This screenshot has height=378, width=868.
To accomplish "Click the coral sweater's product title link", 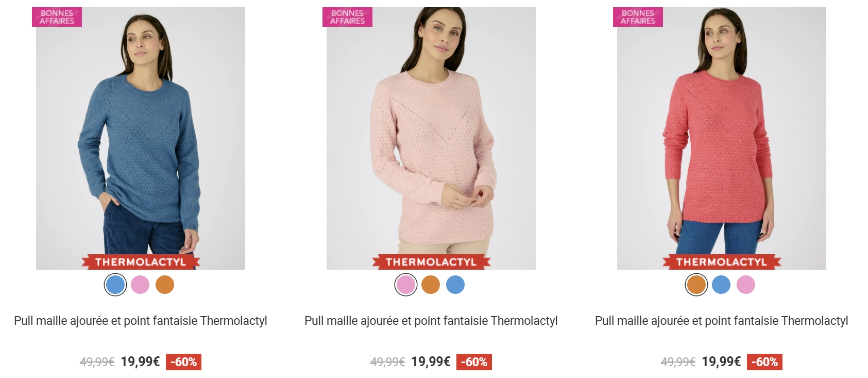I will click(x=722, y=321).
